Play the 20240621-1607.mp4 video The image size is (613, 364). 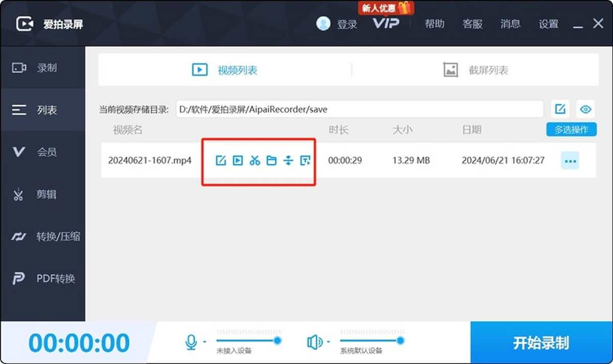tap(238, 160)
